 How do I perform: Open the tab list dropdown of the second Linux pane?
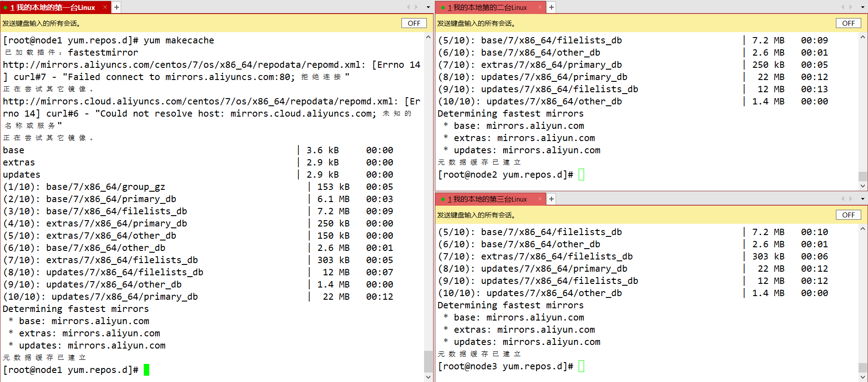coord(863,7)
